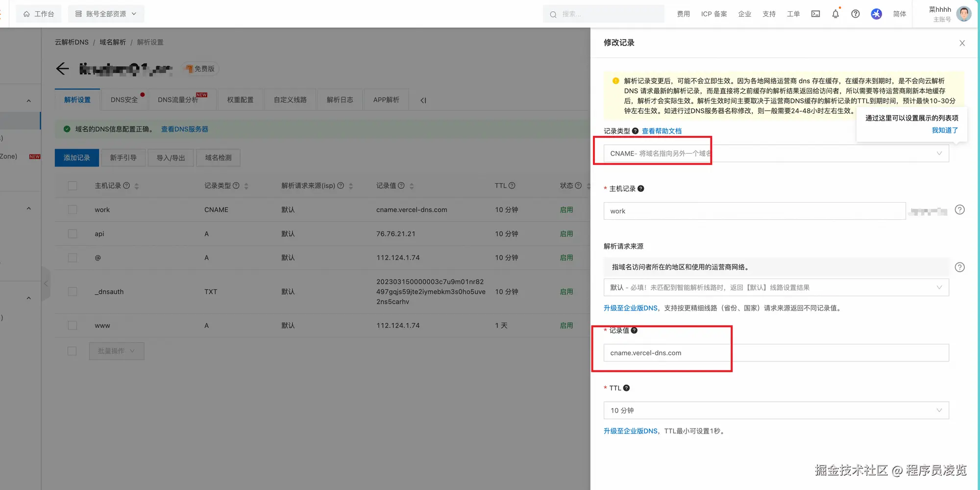Dismiss tooltip with 我知道了
The height and width of the screenshot is (490, 980).
click(x=945, y=130)
